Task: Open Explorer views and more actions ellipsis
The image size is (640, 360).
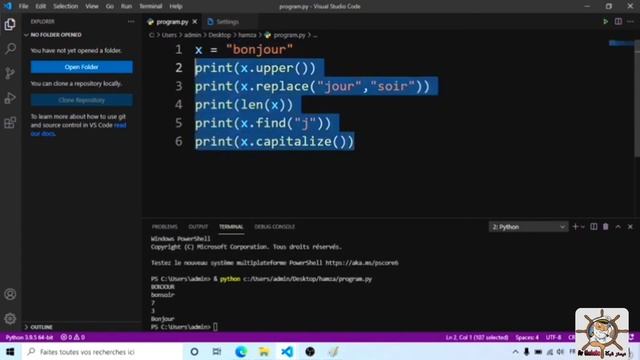Action: click(131, 22)
